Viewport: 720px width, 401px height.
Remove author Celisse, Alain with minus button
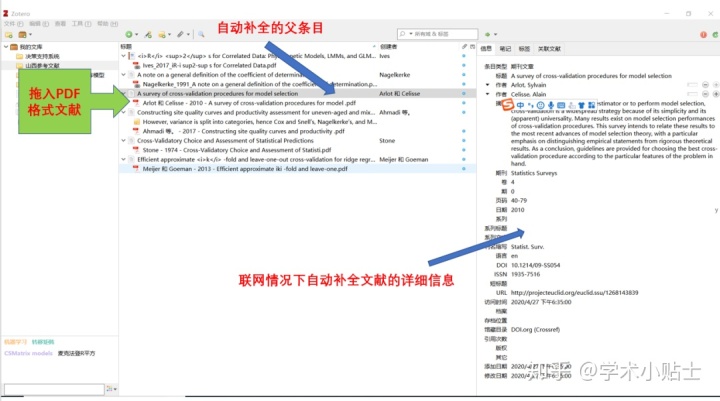[x=705, y=94]
